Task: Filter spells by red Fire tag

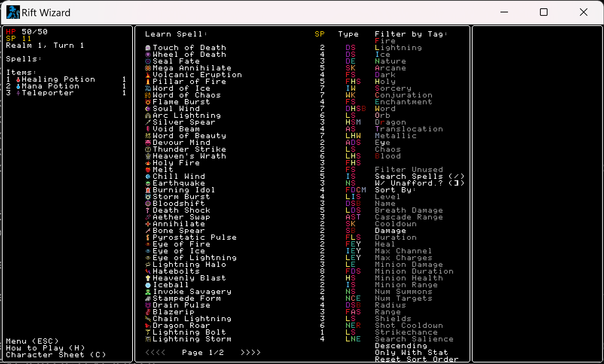Action: pyautogui.click(x=385, y=41)
